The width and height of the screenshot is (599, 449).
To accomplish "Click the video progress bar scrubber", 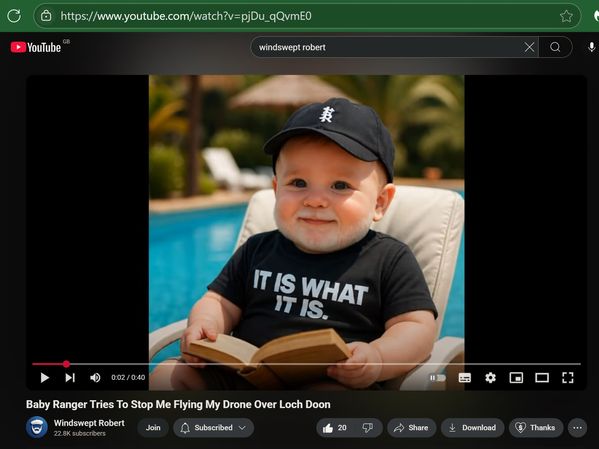I will pos(66,364).
